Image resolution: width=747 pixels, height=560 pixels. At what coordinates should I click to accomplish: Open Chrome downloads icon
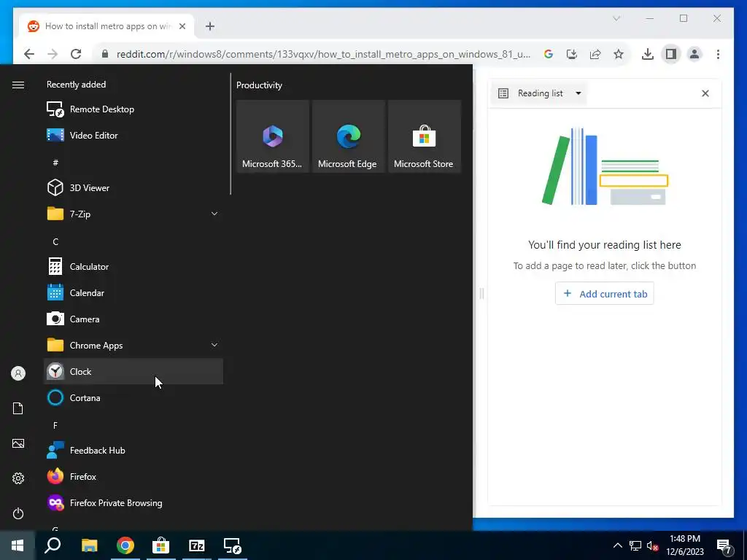pos(648,54)
